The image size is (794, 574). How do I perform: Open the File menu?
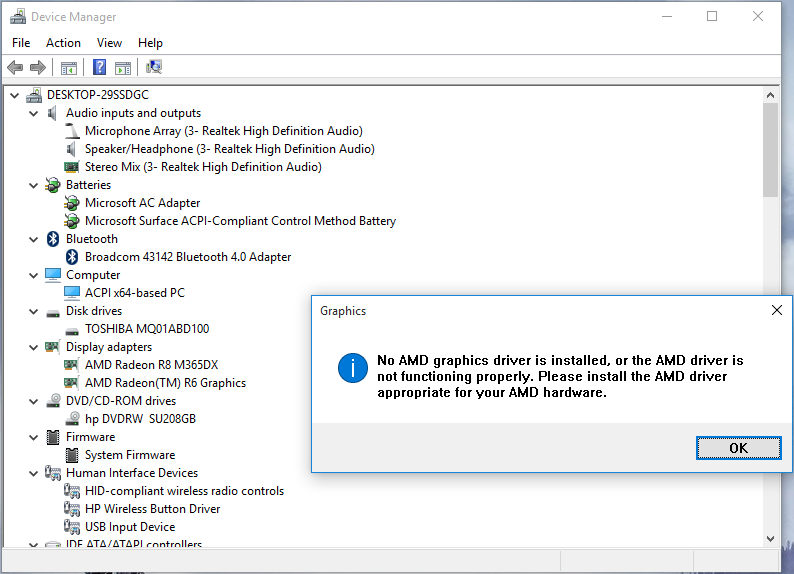[21, 43]
